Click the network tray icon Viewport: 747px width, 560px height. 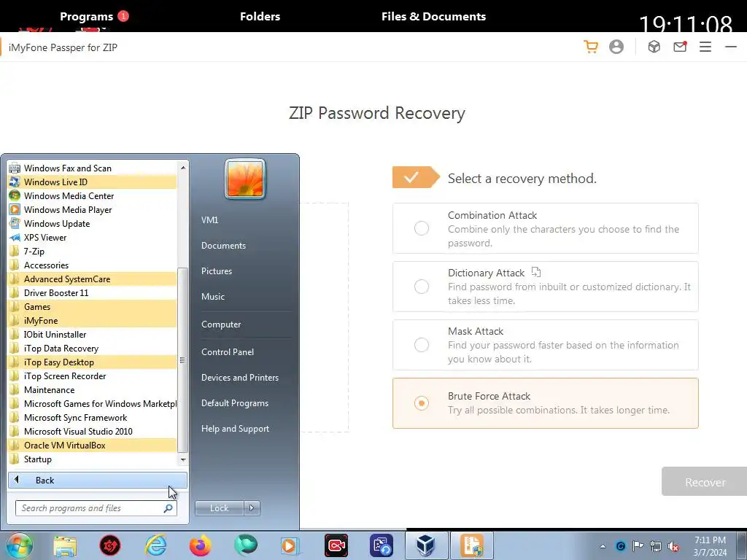click(656, 546)
